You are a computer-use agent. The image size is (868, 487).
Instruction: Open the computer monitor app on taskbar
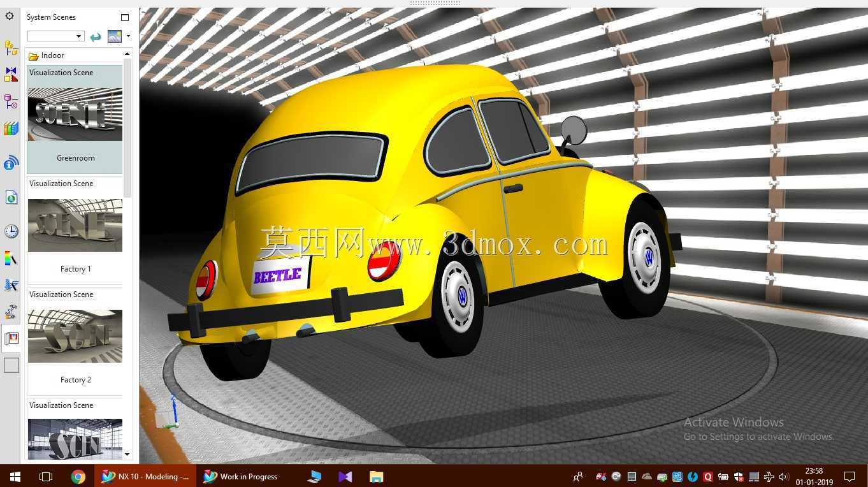click(314, 476)
